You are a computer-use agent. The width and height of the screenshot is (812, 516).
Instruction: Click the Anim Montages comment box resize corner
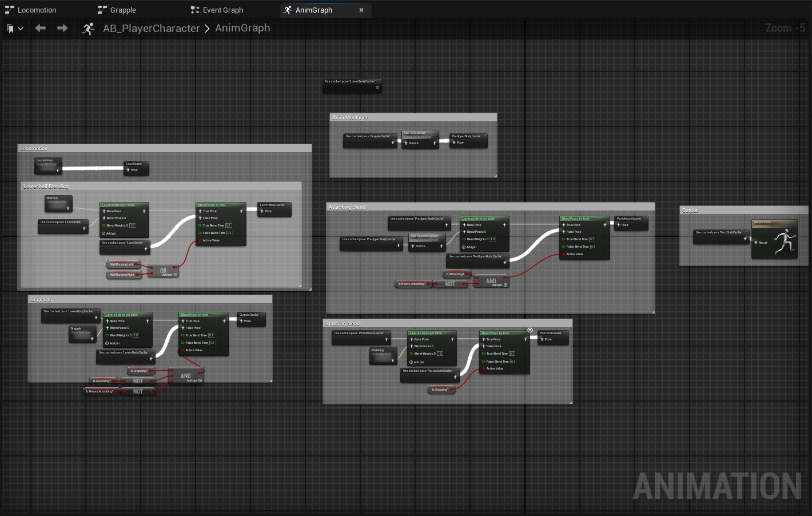click(495, 176)
